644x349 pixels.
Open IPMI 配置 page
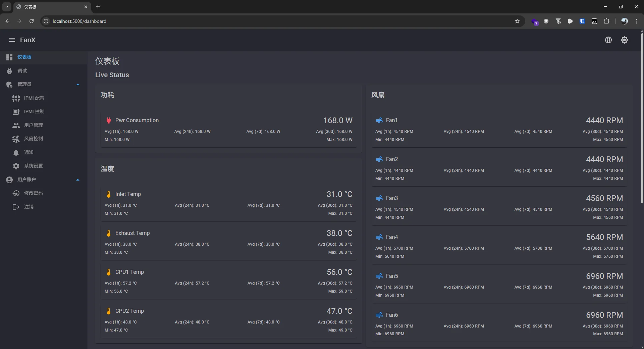[44, 98]
